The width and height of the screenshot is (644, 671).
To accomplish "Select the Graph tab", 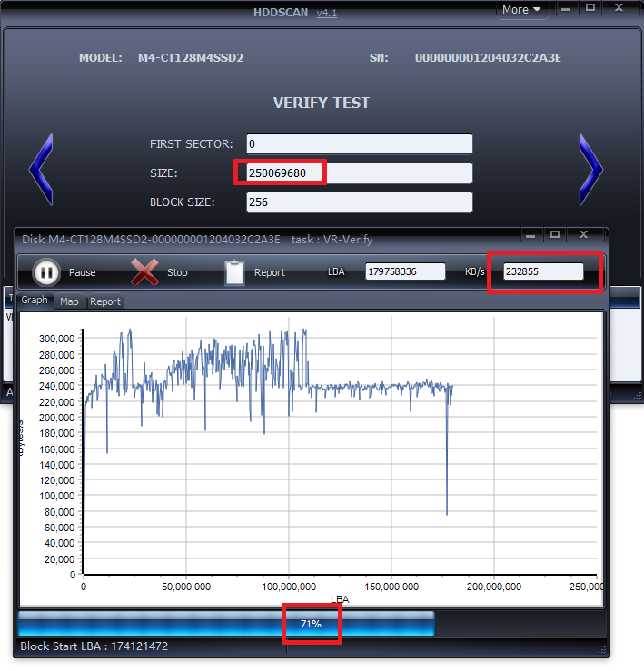I will pyautogui.click(x=35, y=301).
